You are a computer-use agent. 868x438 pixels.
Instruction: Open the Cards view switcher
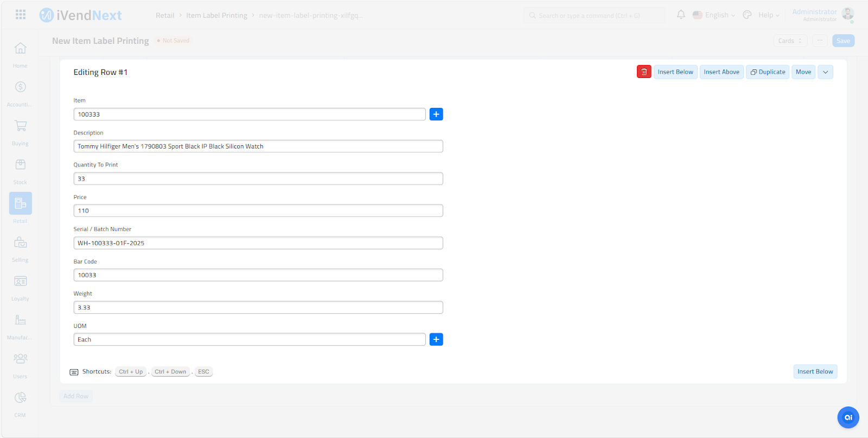tap(790, 41)
